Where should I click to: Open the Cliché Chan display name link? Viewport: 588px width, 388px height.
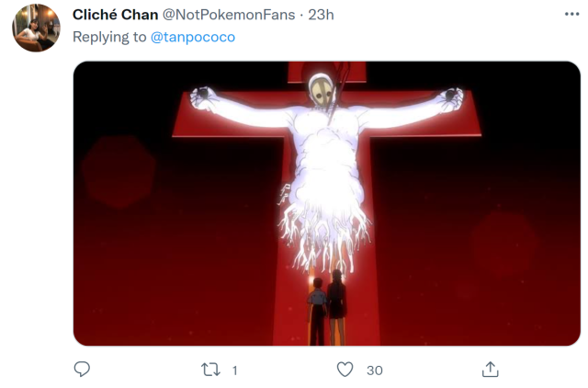click(x=115, y=16)
